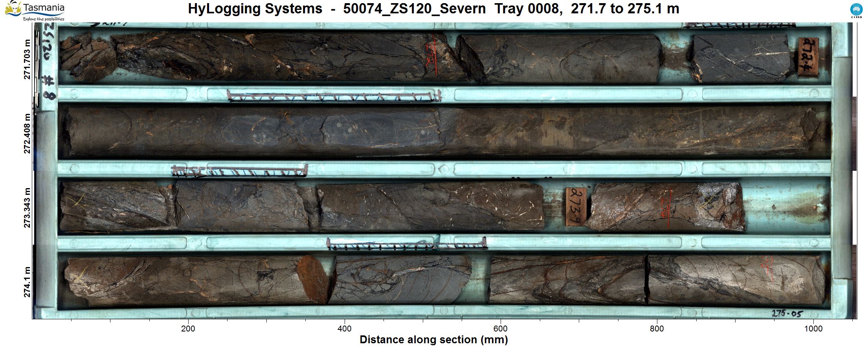Click the 200 tick label on axis

[x=188, y=329]
